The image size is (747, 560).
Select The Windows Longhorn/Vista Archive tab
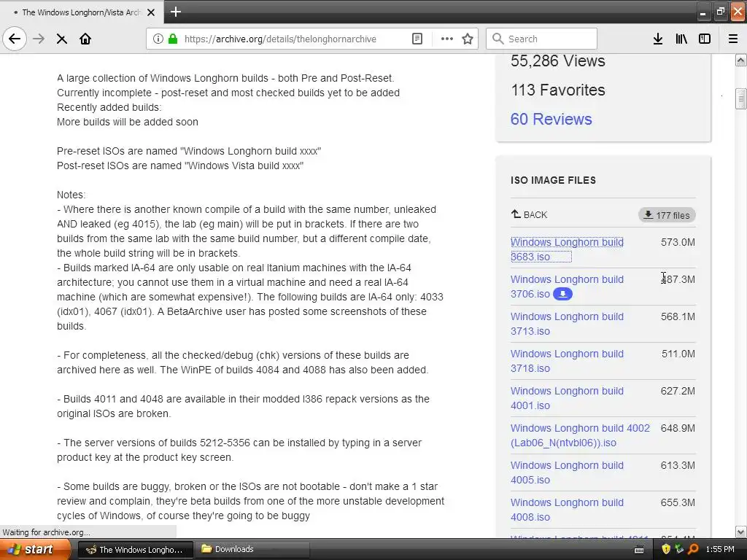82,12
